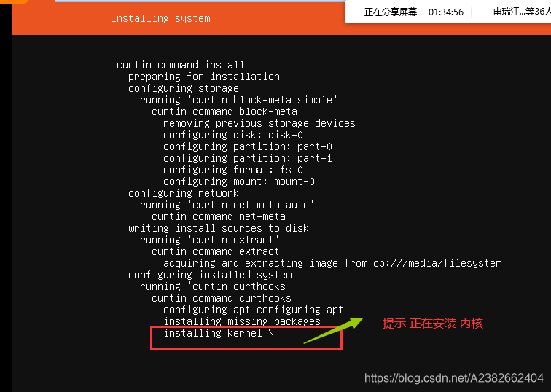The height and width of the screenshot is (392, 551).
Task: Click the 'configuring apt configuring apt' line
Action: pos(254,310)
